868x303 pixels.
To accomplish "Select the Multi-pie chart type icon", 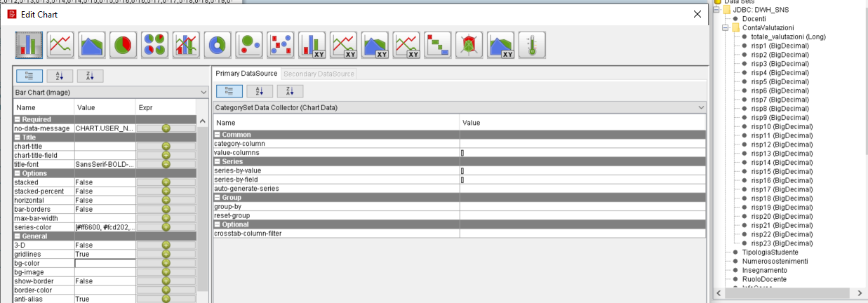I will pyautogui.click(x=155, y=44).
